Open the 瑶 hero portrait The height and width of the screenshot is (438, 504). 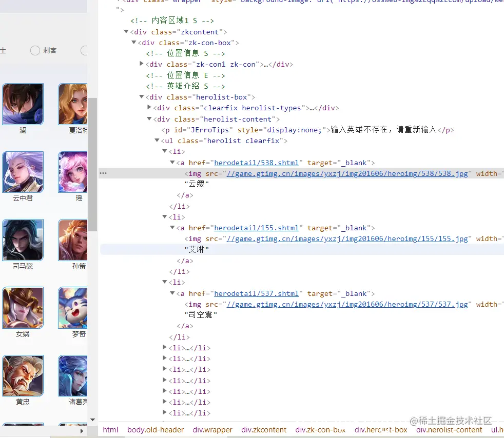pos(73,172)
